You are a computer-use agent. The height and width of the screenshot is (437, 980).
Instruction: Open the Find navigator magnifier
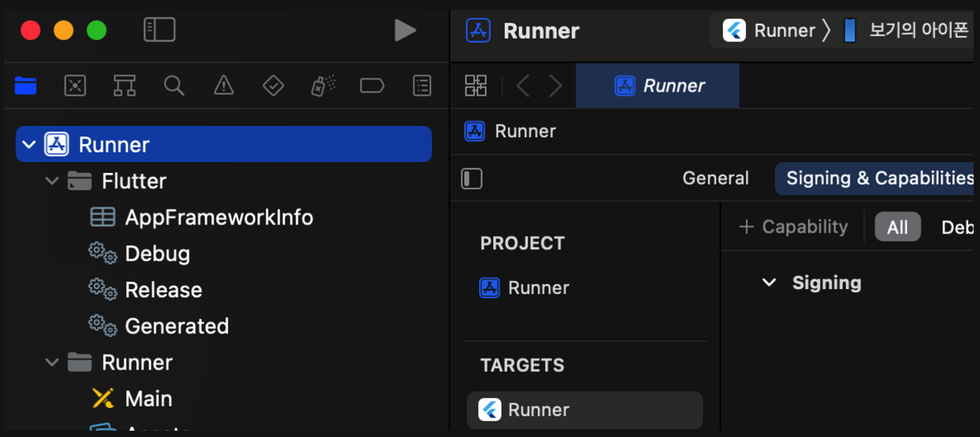[x=174, y=85]
